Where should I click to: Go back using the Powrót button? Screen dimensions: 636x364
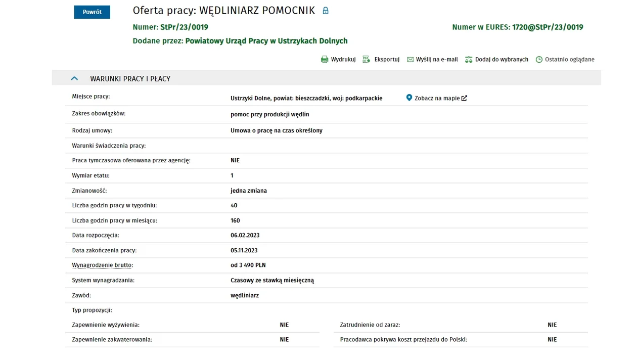92,12
